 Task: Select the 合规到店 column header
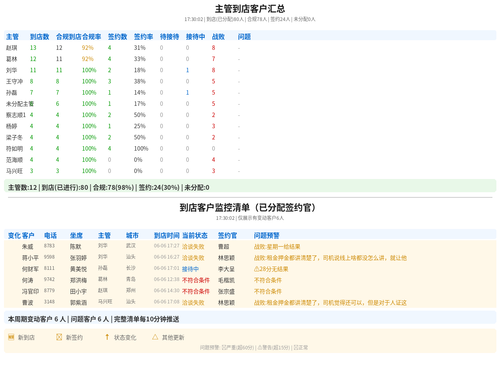(69, 37)
